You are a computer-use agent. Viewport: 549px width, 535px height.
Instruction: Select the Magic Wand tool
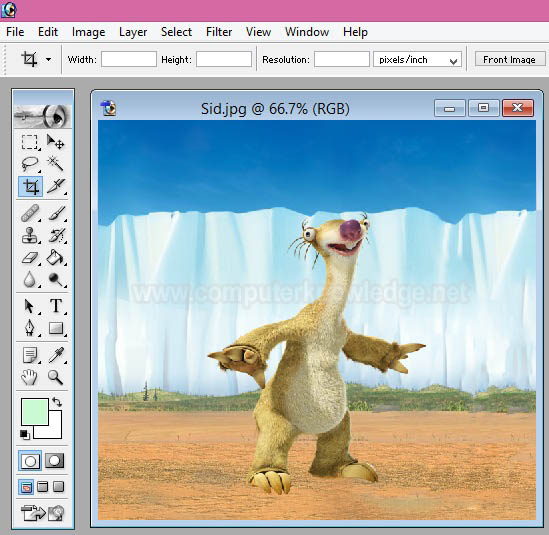[x=56, y=164]
